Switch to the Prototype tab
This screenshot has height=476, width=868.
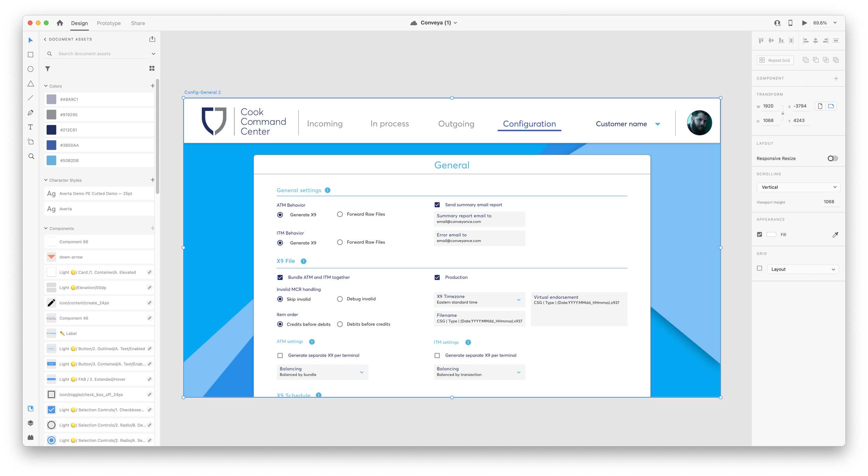click(109, 23)
